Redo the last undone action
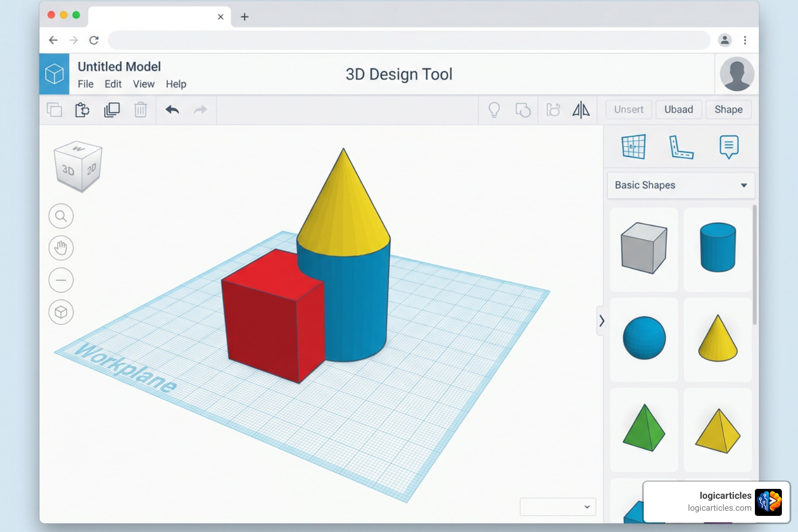 click(201, 110)
